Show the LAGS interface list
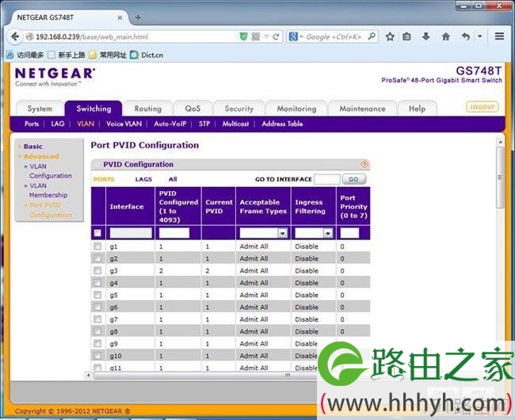Screen dimensions: 515x420 click(x=143, y=179)
